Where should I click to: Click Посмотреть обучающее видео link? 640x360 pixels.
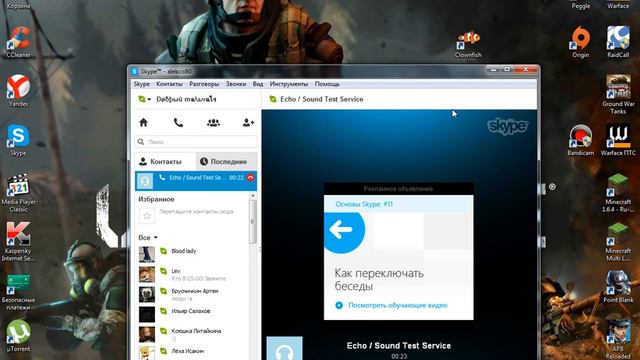pyautogui.click(x=398, y=305)
